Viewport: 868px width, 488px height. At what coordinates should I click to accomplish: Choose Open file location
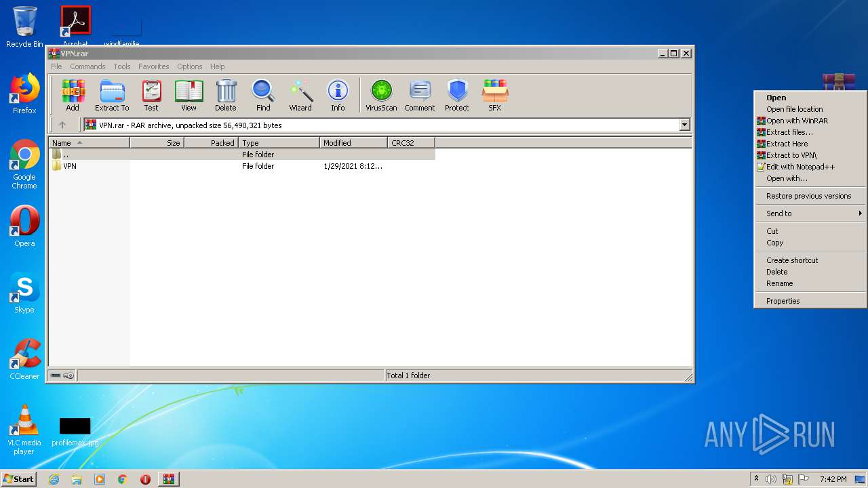(810, 109)
